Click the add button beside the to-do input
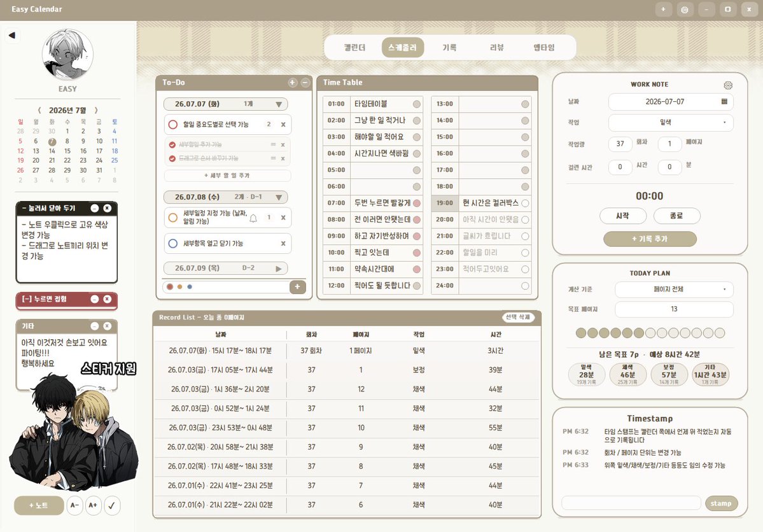Image resolution: width=763 pixels, height=532 pixels. [297, 287]
